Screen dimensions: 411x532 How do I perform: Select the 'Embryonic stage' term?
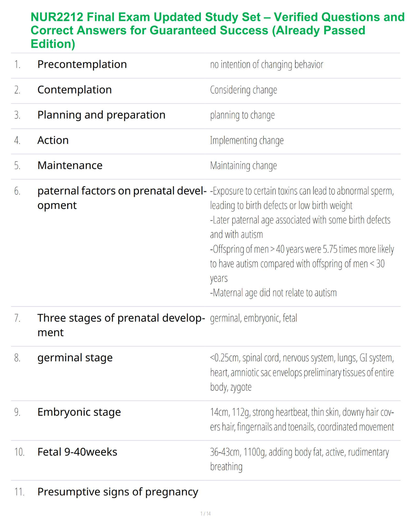tap(79, 412)
